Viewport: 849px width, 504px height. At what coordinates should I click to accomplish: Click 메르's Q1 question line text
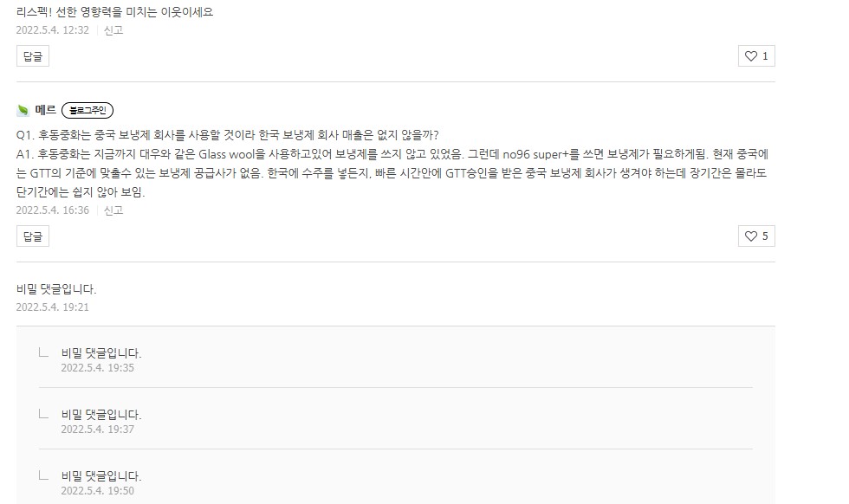tap(227, 135)
